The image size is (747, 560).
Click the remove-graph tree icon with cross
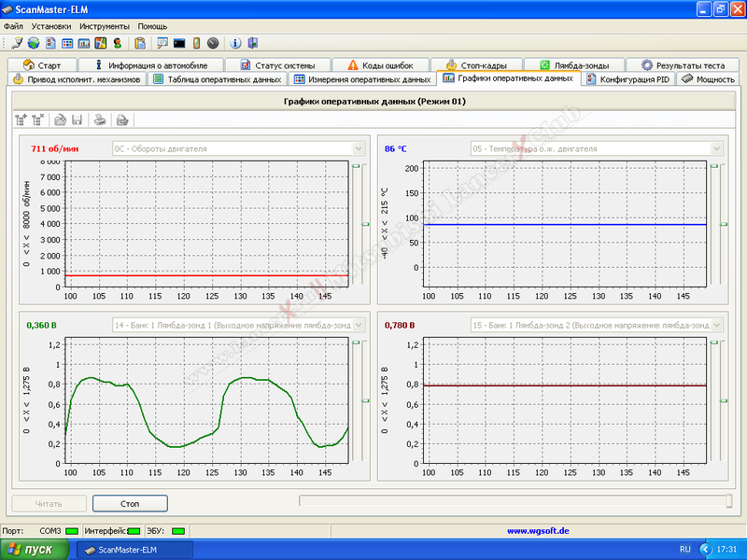tap(38, 119)
